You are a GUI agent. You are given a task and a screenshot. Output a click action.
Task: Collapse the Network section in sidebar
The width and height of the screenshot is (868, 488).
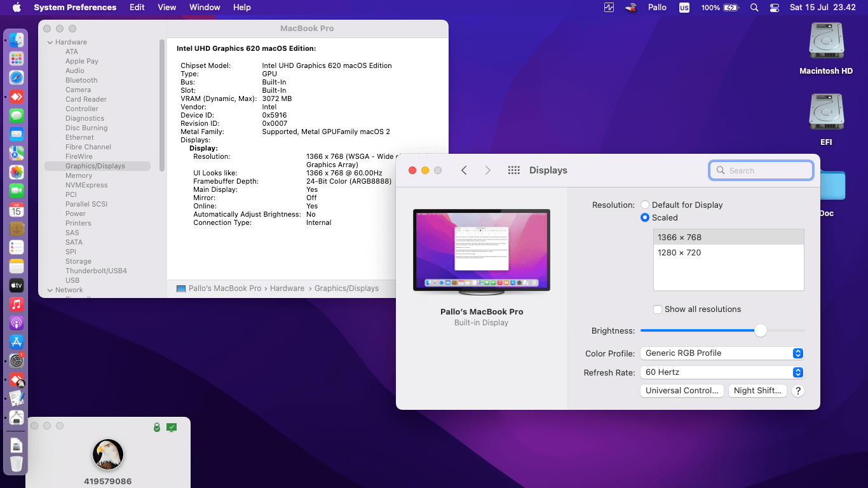point(50,290)
